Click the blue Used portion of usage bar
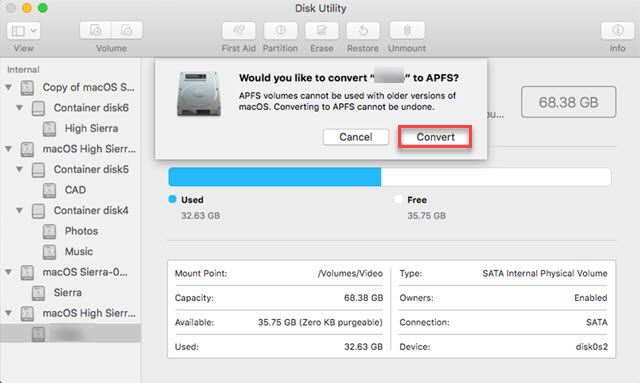The width and height of the screenshot is (640, 383). [x=275, y=177]
